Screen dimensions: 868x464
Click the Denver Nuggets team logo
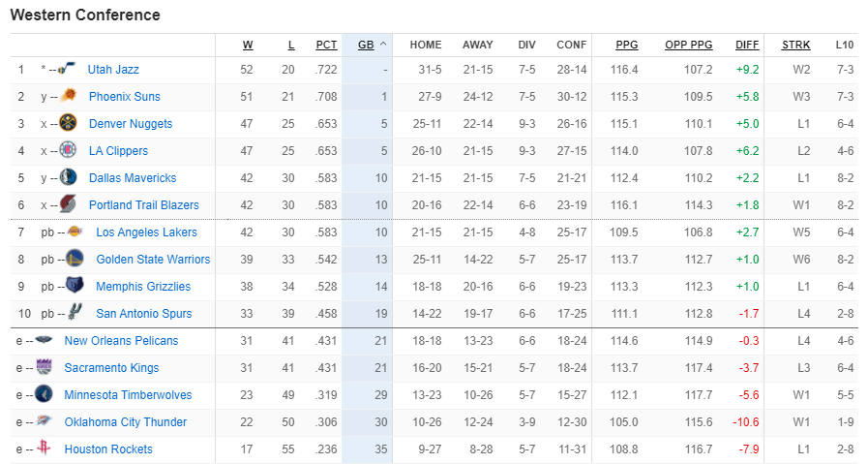tap(68, 122)
